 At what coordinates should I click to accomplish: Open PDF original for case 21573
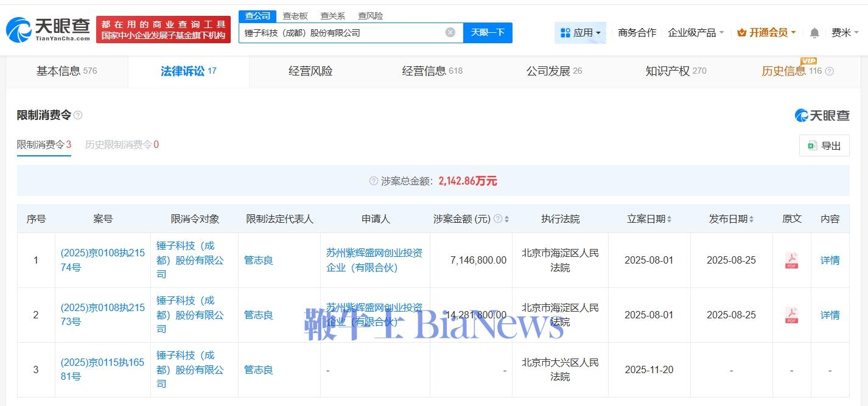coord(791,315)
